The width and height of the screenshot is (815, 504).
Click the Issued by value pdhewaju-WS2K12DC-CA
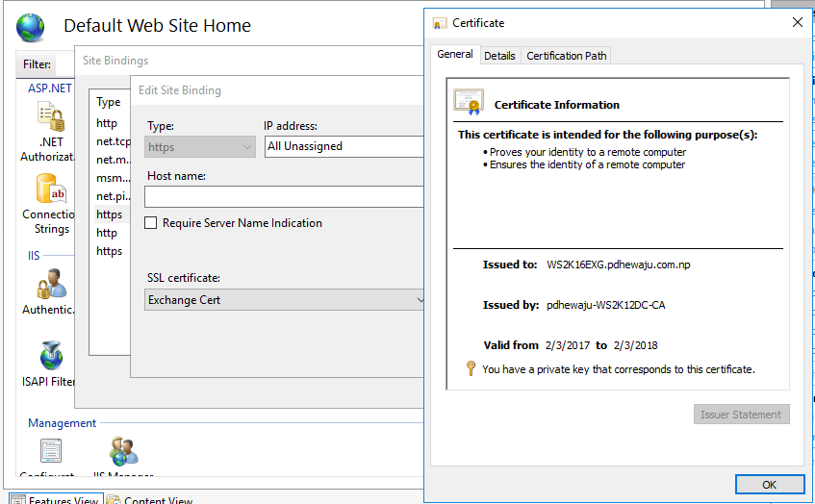tap(605, 305)
